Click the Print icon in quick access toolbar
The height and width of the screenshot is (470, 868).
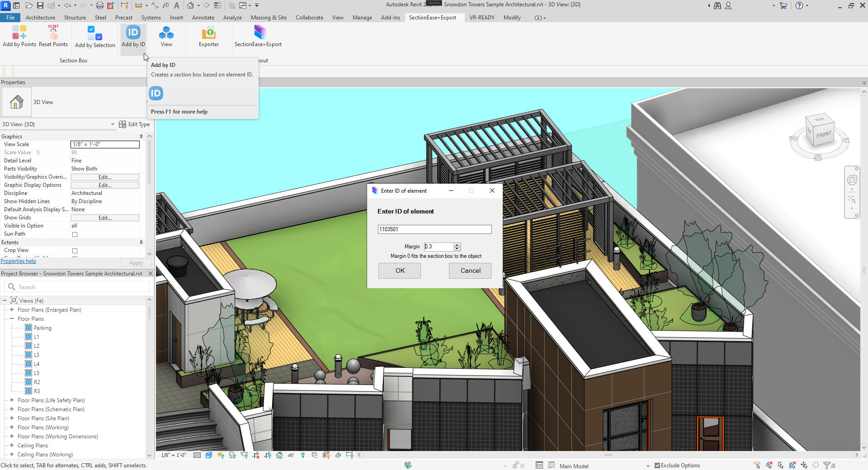click(99, 5)
